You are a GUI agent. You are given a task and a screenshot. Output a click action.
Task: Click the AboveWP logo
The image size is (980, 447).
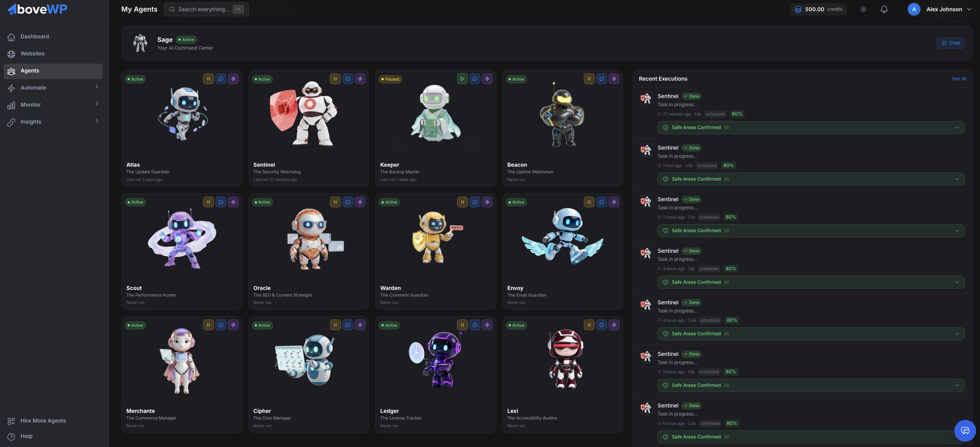(x=37, y=9)
